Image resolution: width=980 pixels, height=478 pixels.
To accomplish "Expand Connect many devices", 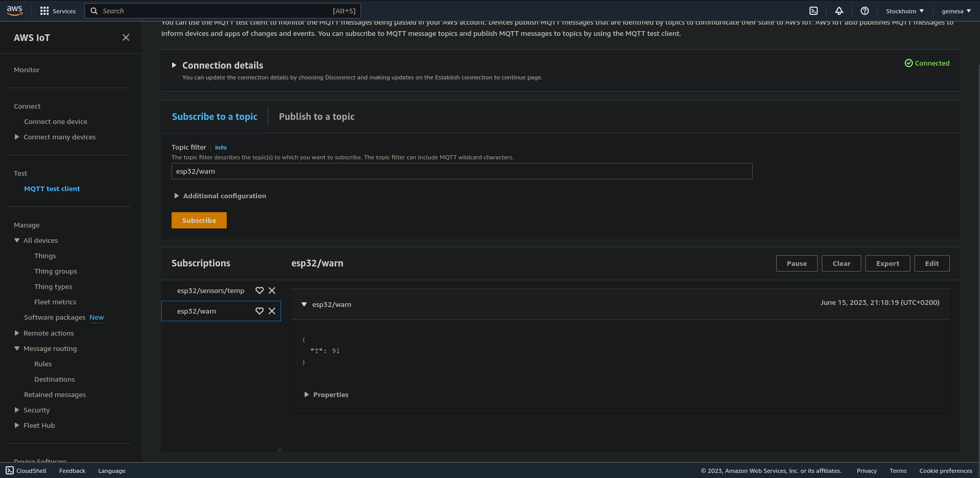I will tap(17, 137).
